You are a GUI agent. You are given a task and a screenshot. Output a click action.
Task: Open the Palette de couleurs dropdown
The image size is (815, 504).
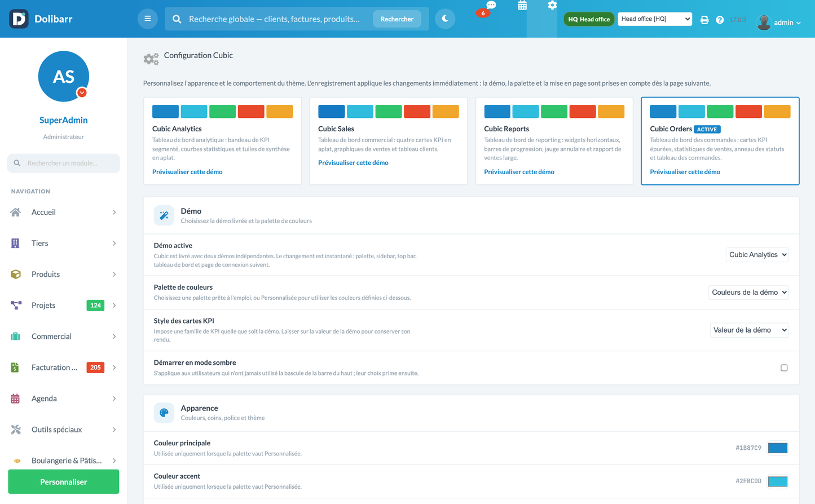click(x=748, y=293)
